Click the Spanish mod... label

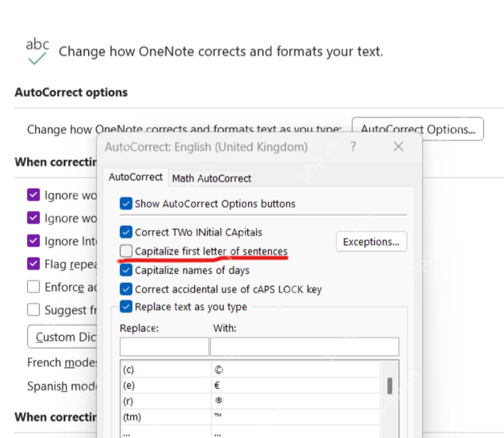click(x=62, y=386)
